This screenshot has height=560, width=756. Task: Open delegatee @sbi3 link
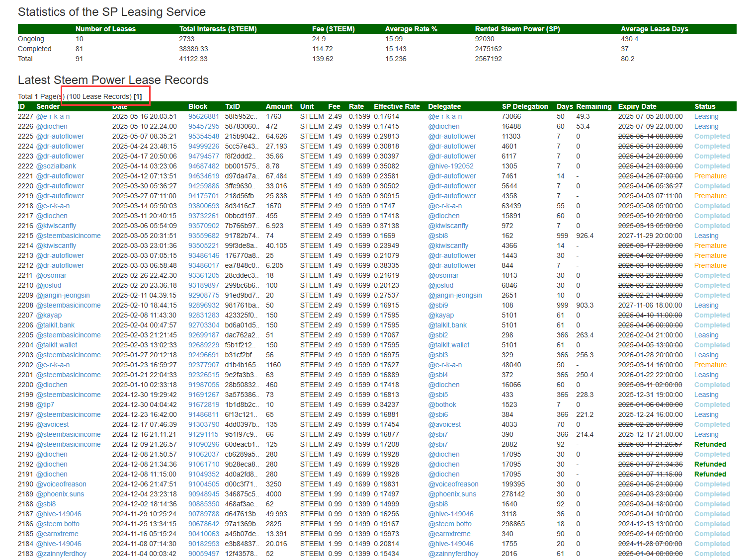(x=438, y=355)
